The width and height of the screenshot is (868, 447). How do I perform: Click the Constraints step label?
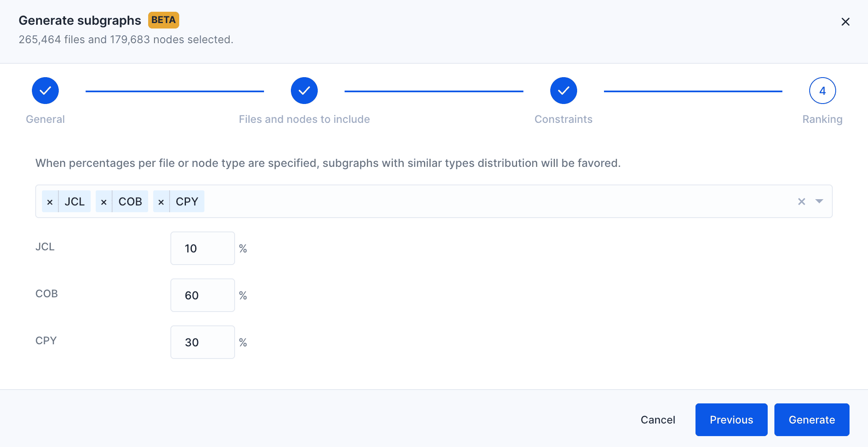[x=564, y=119]
